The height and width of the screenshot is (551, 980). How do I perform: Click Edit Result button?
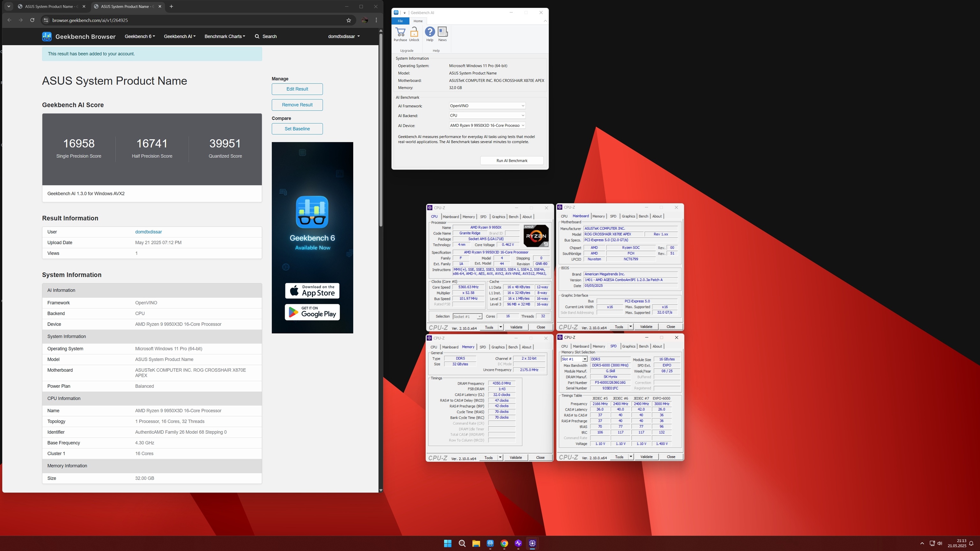coord(297,89)
